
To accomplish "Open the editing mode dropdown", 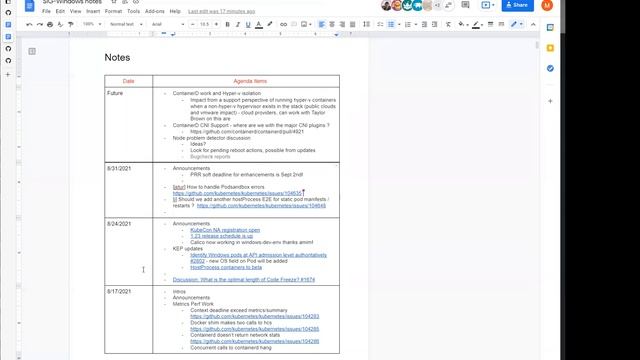I will (x=517, y=24).
